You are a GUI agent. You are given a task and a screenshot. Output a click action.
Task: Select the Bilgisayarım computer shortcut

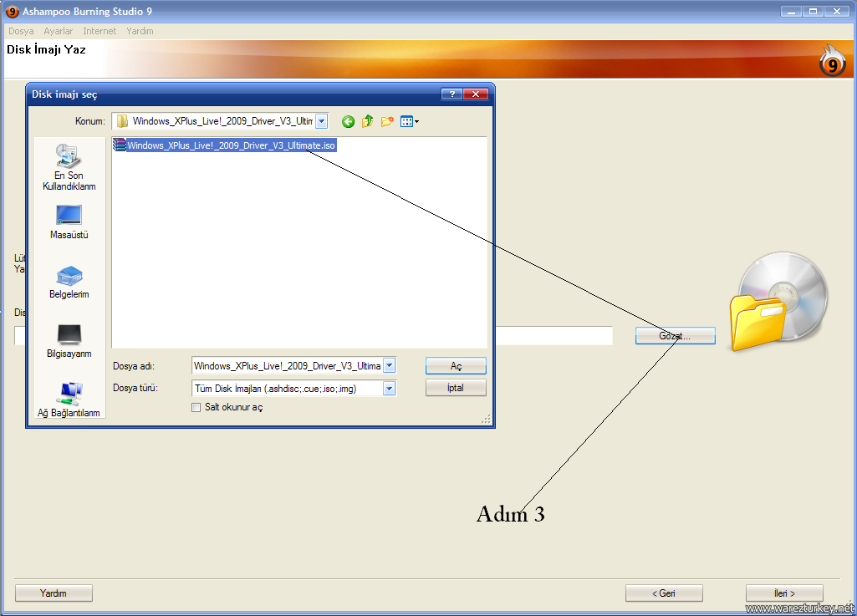[69, 341]
